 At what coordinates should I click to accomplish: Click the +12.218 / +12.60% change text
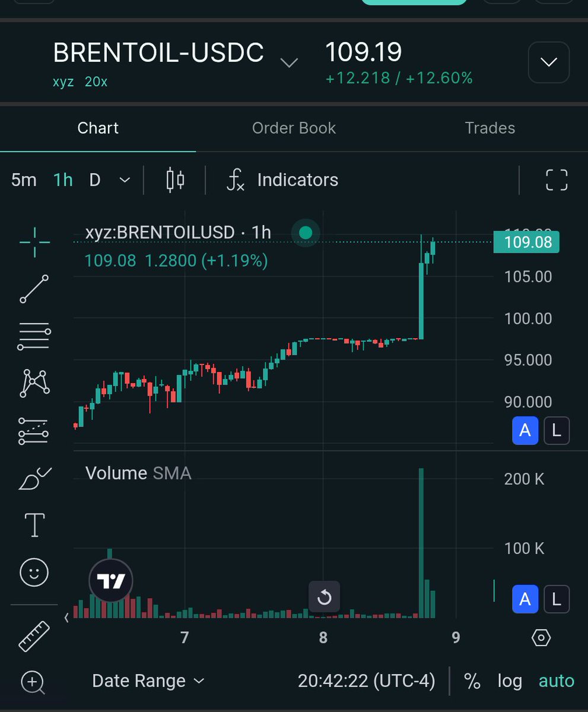coord(399,78)
